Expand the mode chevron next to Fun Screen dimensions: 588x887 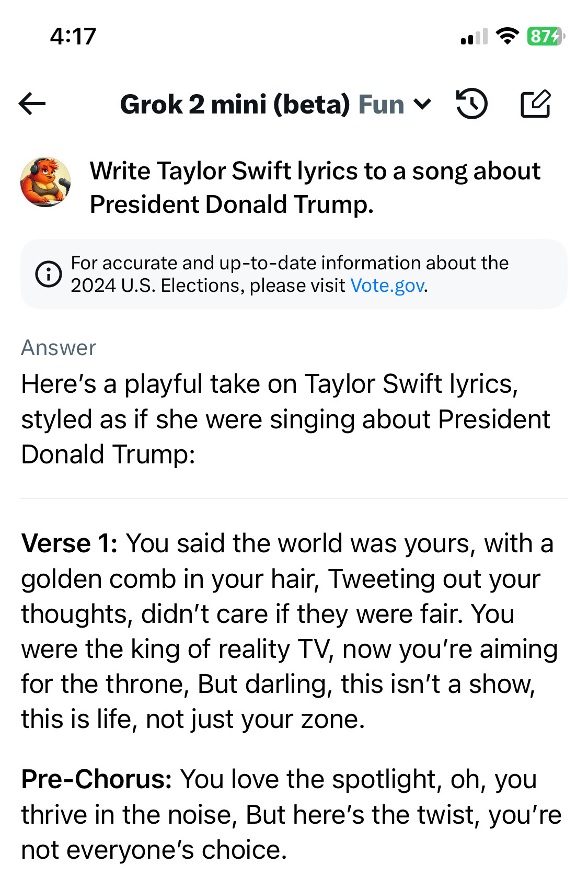[422, 104]
